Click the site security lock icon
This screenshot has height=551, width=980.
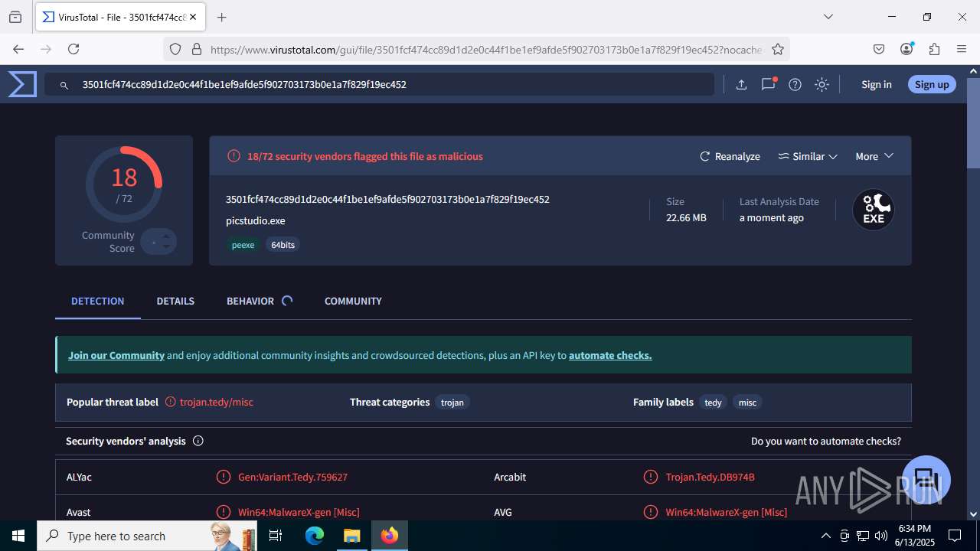(x=197, y=49)
